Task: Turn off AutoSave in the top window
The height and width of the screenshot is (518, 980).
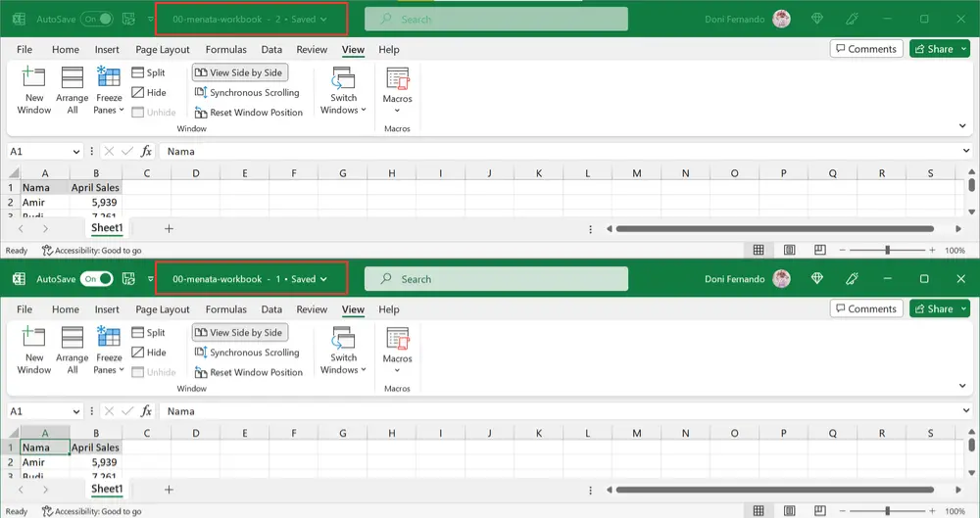Action: [x=96, y=20]
